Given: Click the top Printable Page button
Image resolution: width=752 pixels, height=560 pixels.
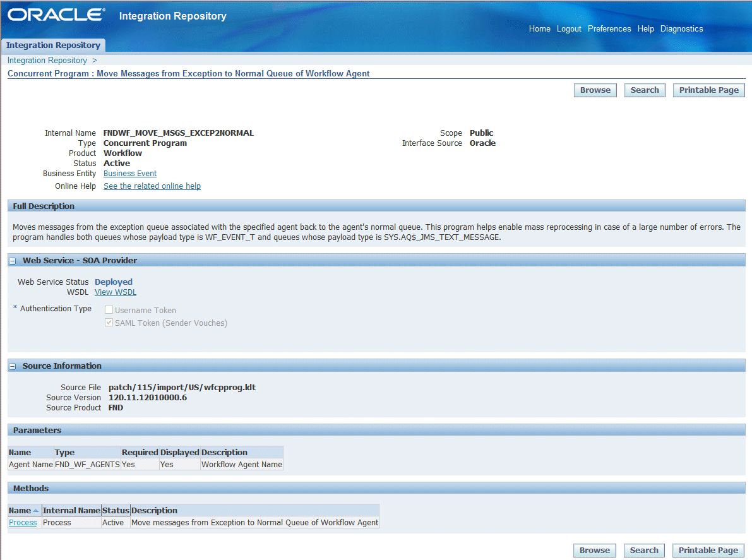Looking at the screenshot, I should [709, 90].
